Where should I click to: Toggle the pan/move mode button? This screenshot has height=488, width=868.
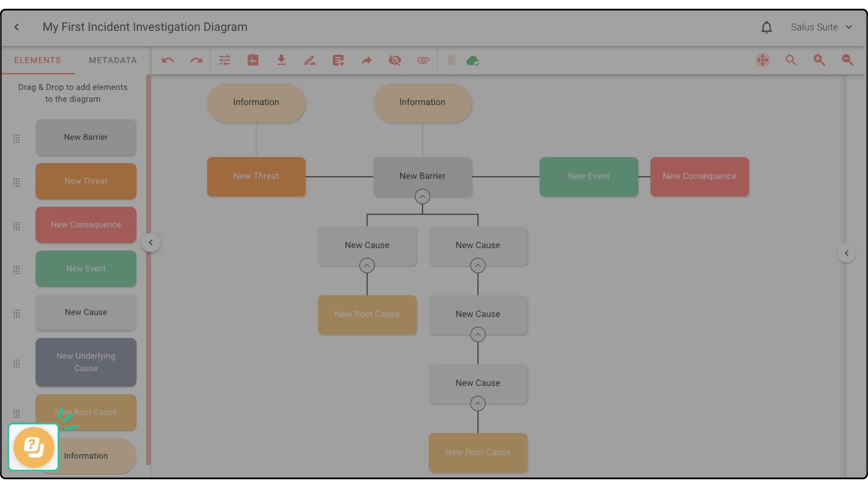coord(763,60)
